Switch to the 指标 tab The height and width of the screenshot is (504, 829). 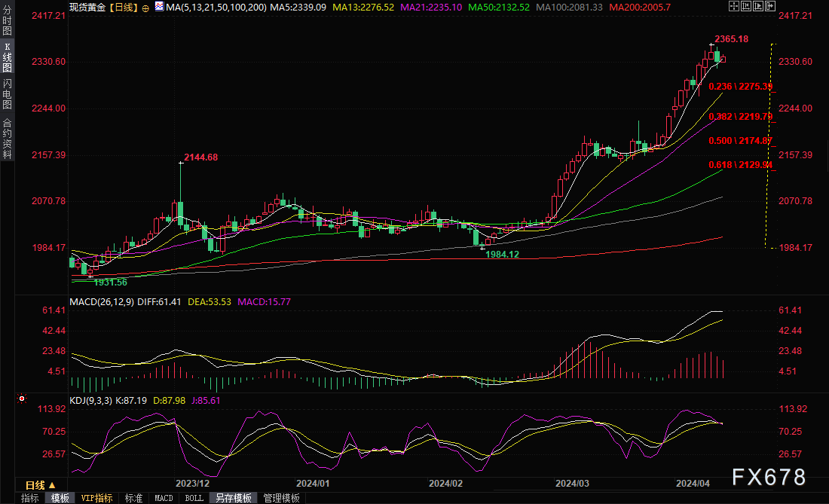click(x=29, y=498)
